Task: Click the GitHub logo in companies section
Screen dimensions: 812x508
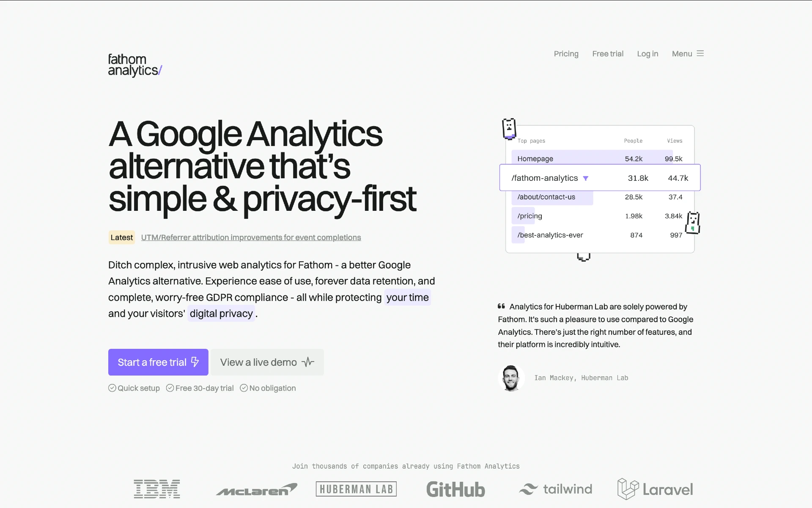Action: click(x=455, y=489)
